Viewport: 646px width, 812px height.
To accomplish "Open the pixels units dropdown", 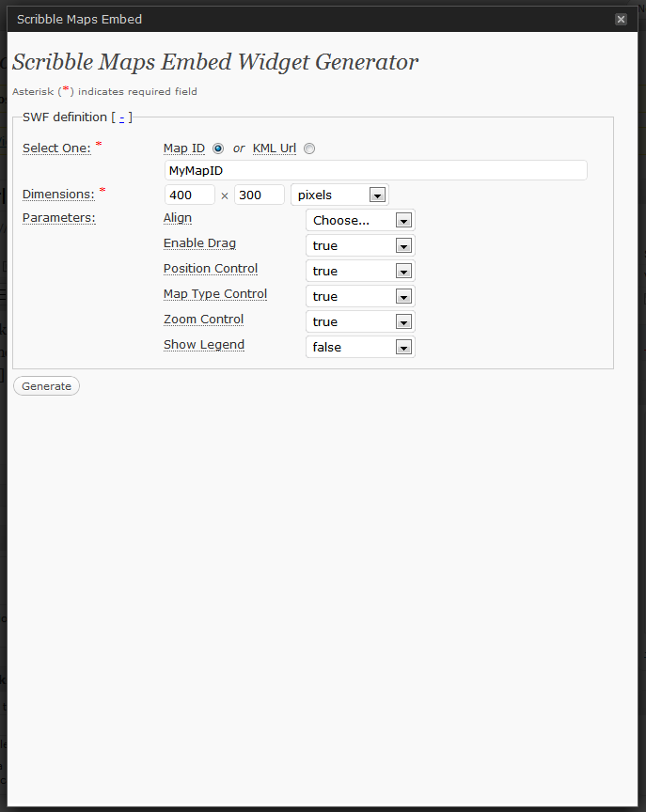I will [x=339, y=195].
